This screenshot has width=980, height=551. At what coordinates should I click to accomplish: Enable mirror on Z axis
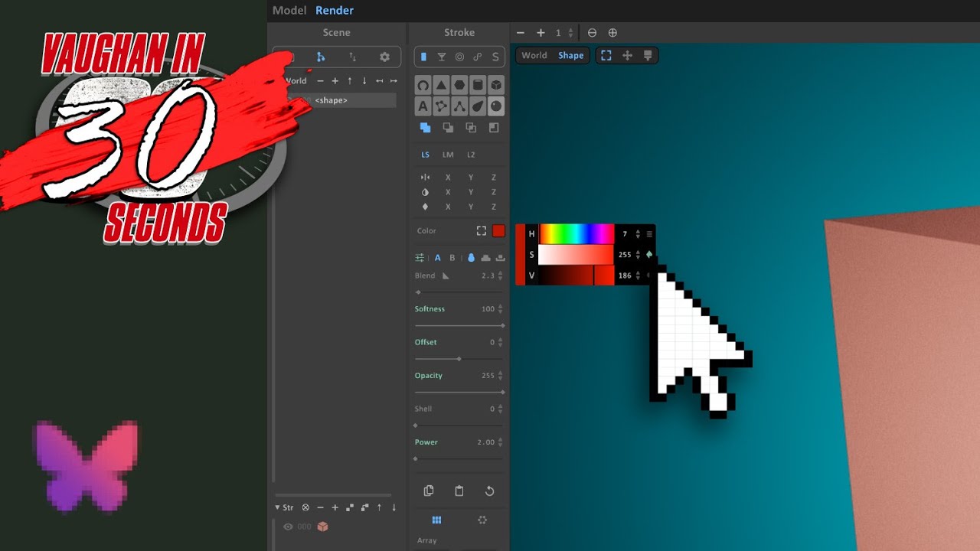[494, 178]
